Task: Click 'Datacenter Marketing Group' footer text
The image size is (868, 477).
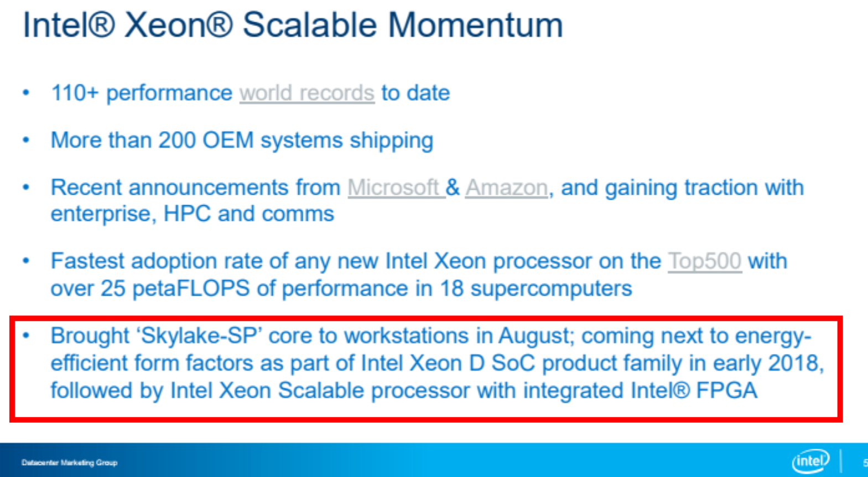Action: point(69,463)
